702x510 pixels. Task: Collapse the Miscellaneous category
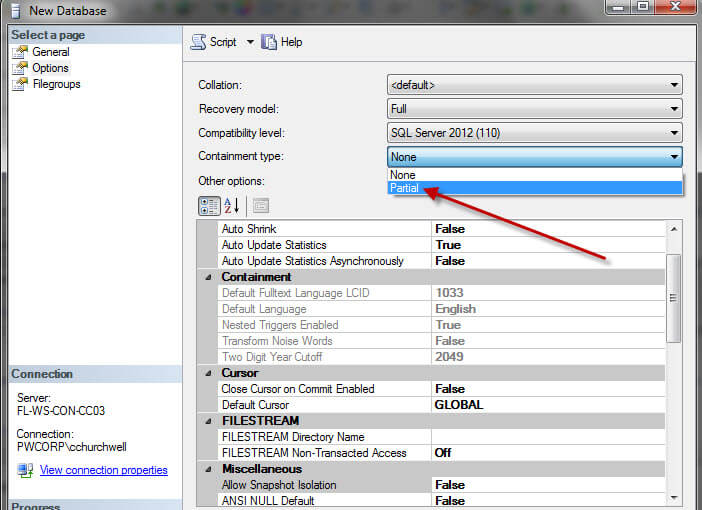[208, 469]
